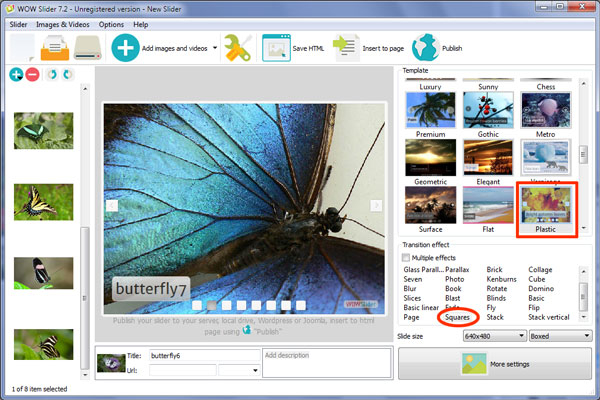600x400 pixels.
Task: Open the 640x480 slide size dropdown
Action: [494, 336]
